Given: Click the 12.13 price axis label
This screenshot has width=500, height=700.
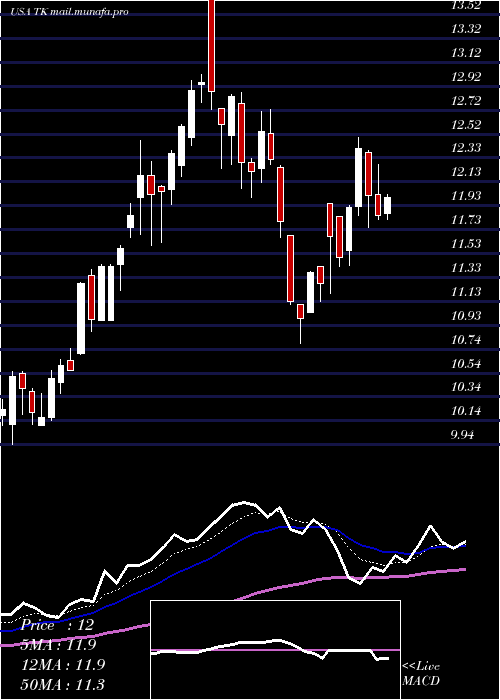Looking at the screenshot, I should pos(466,172).
